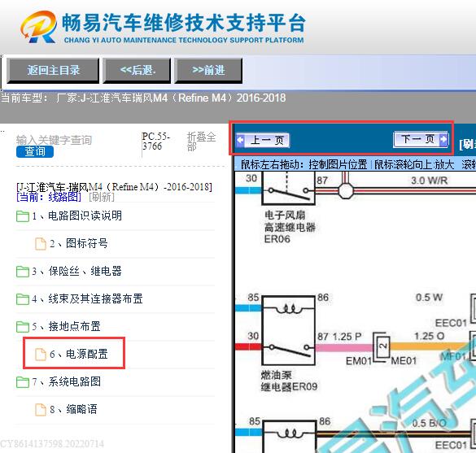Screen dimensions: 476x453
Task: Click the 电子风扇高速继电器 ER06 label
Action: (290, 227)
